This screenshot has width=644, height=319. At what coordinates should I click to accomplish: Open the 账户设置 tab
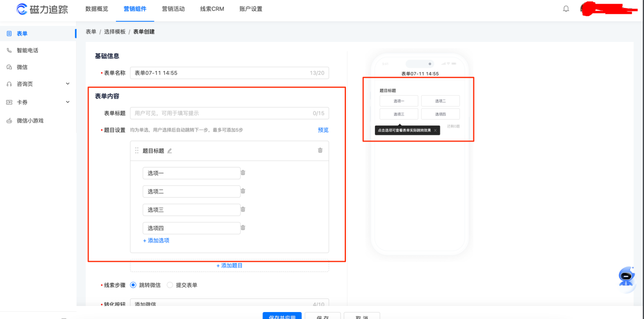(x=251, y=9)
